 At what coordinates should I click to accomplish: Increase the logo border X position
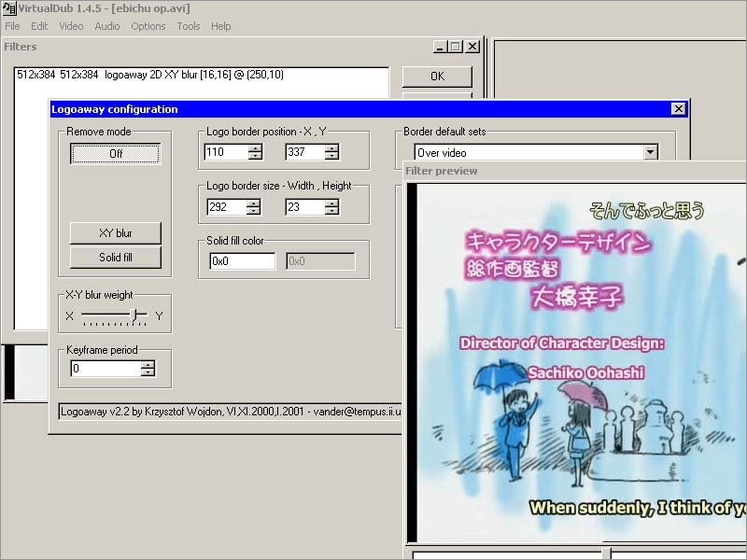click(255, 147)
